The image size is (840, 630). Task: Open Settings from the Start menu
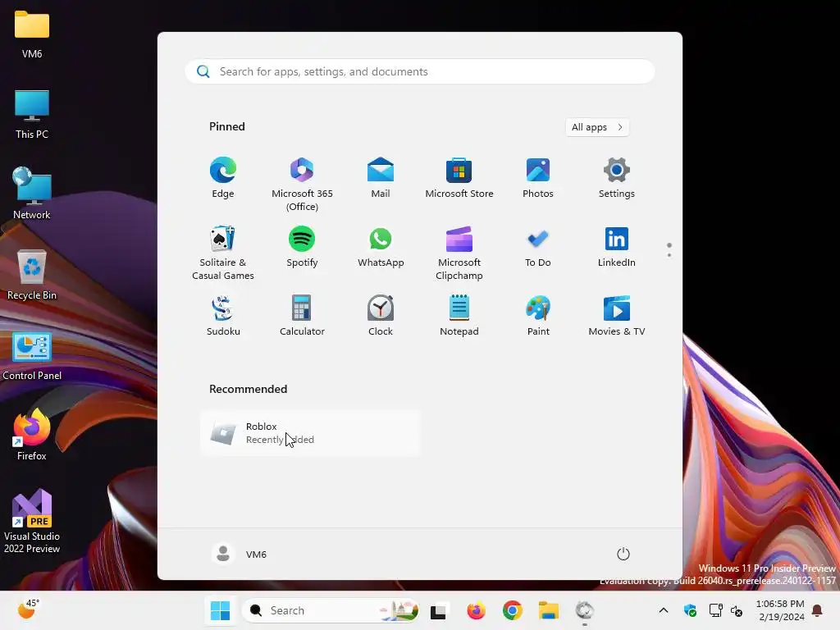pyautogui.click(x=617, y=178)
